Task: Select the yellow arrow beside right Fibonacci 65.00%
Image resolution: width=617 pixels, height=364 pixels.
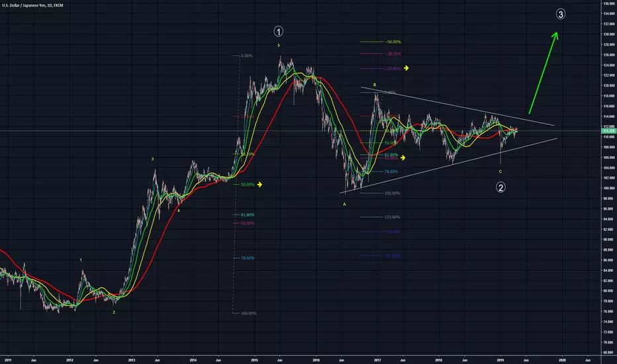Action: point(403,158)
